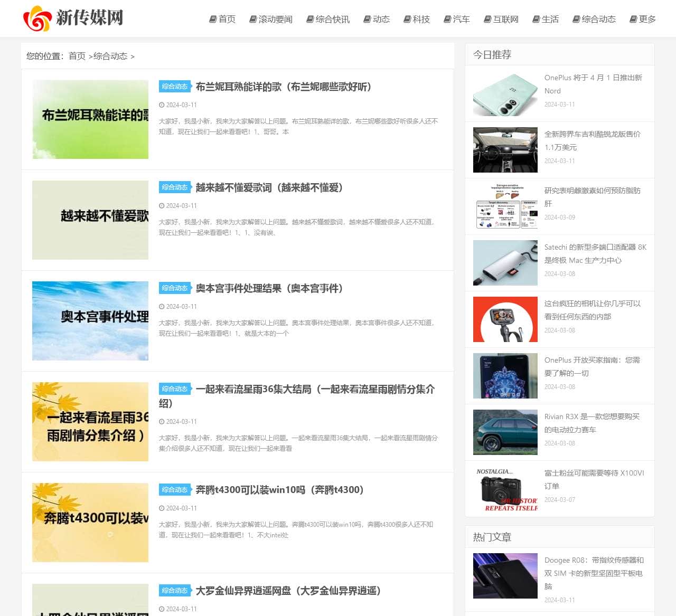The width and height of the screenshot is (676, 616).
Task: Click the OnePlus 买家指南 foldable phone thumbnail
Action: click(x=505, y=376)
